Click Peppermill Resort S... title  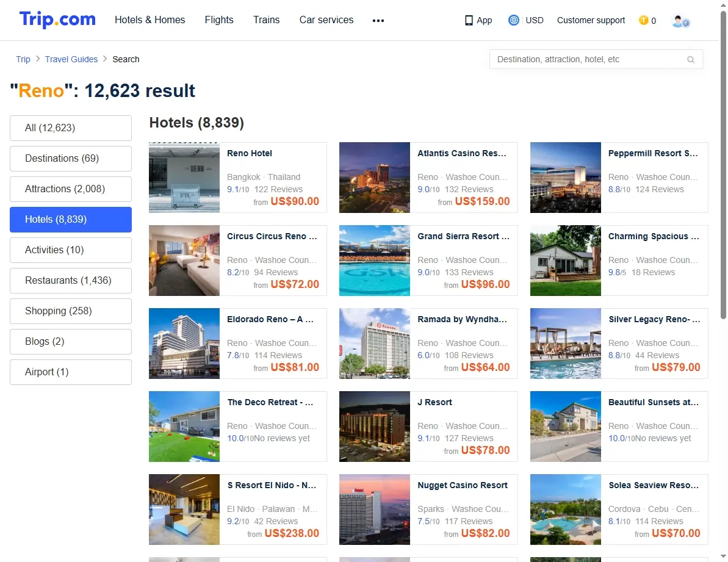pyautogui.click(x=653, y=153)
